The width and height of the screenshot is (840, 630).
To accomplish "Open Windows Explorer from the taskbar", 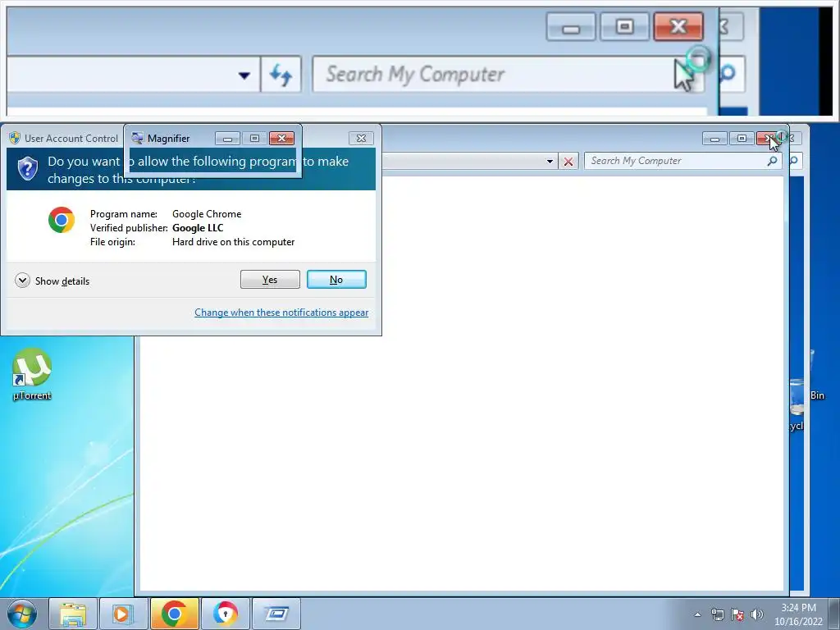I will (73, 614).
